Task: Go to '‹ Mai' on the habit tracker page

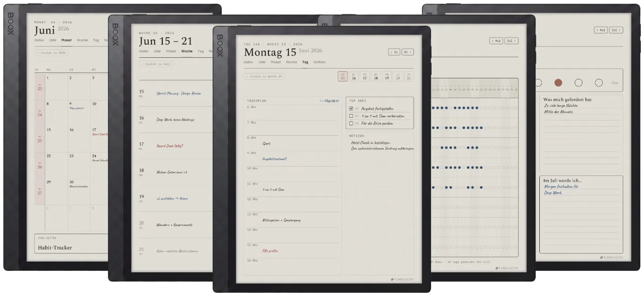Action: [x=496, y=41]
